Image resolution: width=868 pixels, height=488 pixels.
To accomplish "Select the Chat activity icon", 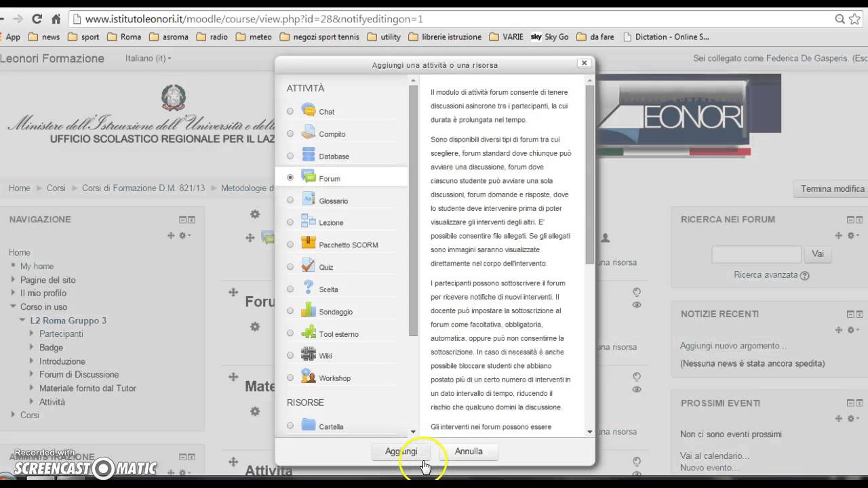I will (x=309, y=110).
